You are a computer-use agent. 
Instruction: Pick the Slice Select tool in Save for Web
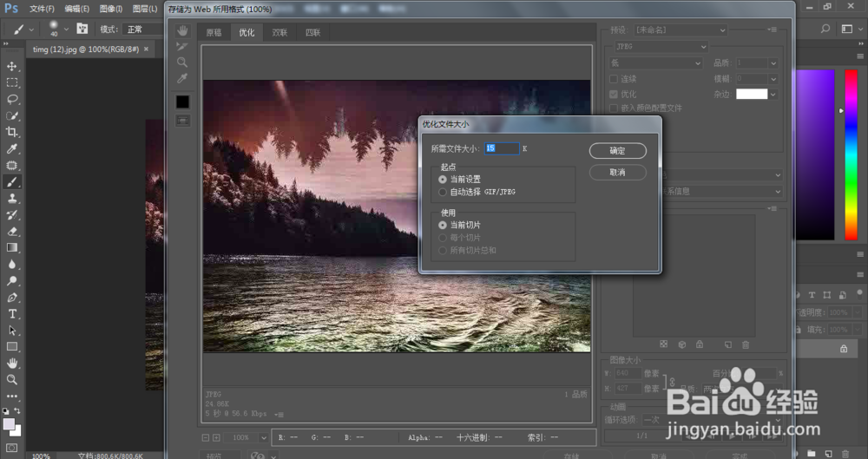[x=182, y=47]
